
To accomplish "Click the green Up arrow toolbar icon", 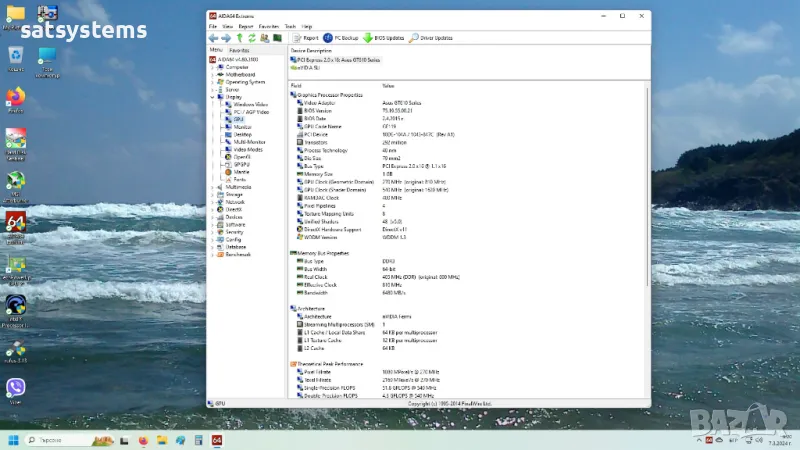I will (x=239, y=38).
